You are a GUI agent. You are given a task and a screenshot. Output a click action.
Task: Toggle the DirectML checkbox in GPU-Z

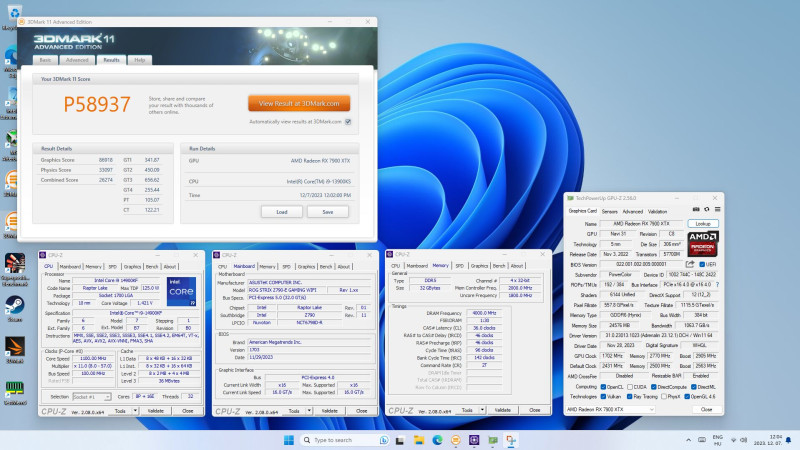click(x=693, y=387)
